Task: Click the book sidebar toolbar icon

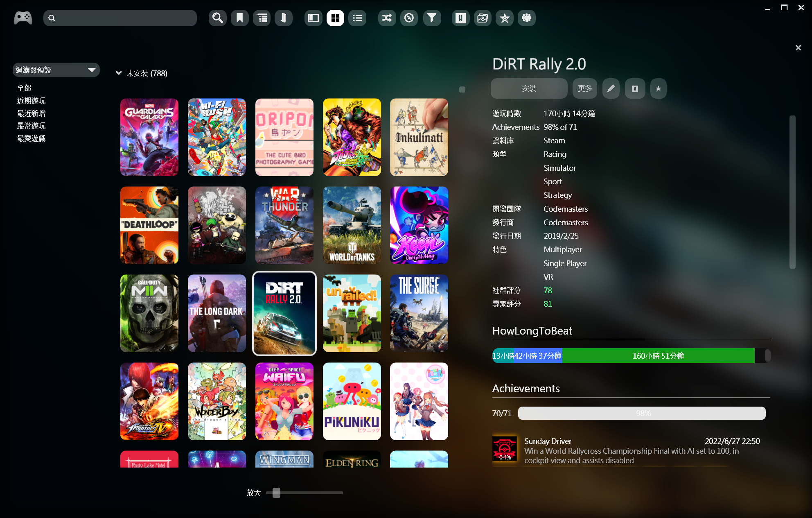Action: (284, 18)
